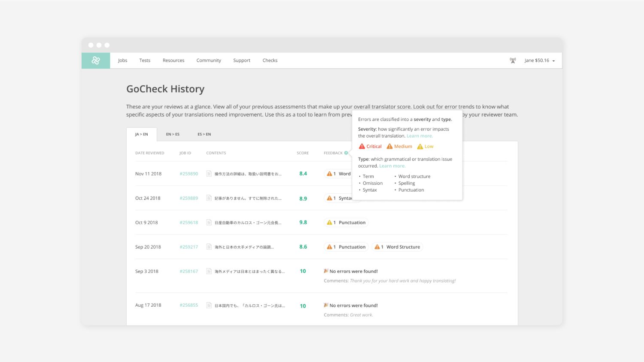
Task: Click the JOB ID column header
Action: click(185, 153)
